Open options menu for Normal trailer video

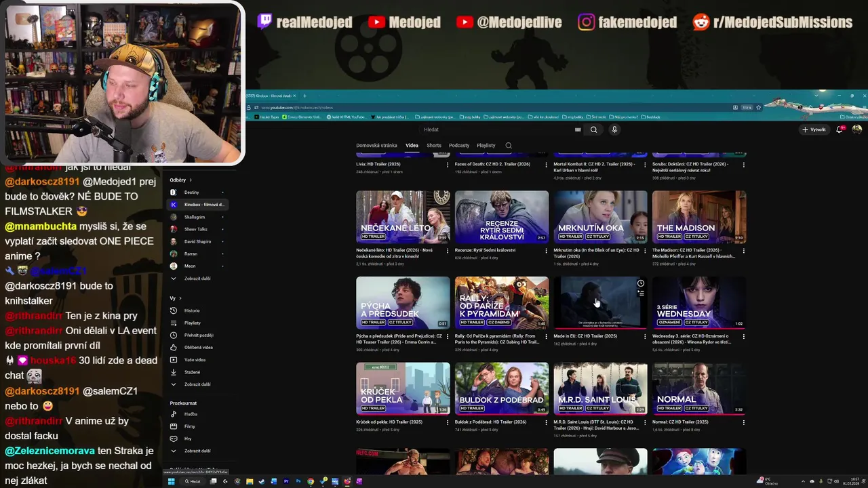744,422
